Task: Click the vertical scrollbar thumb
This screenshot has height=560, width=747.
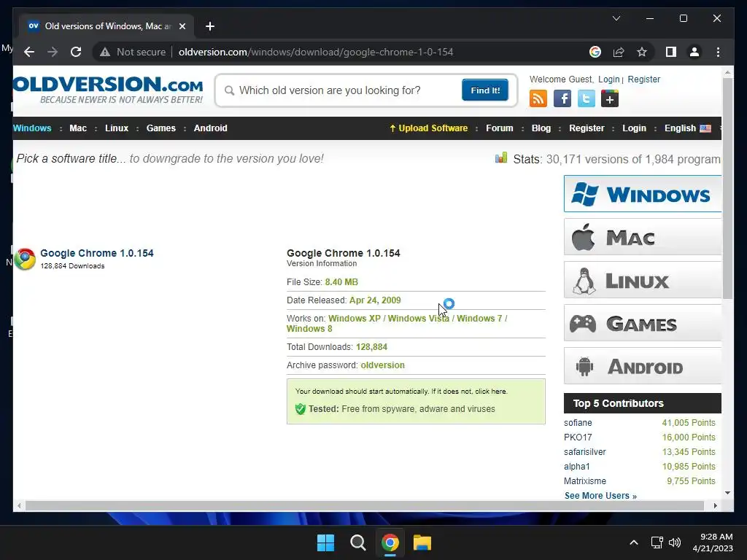Action: [727, 188]
